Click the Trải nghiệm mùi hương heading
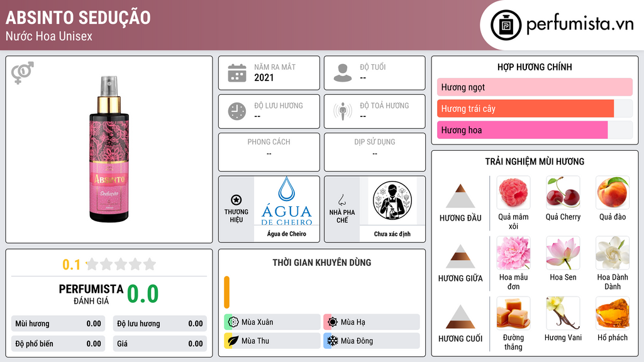The height and width of the screenshot is (362, 644). point(535,162)
